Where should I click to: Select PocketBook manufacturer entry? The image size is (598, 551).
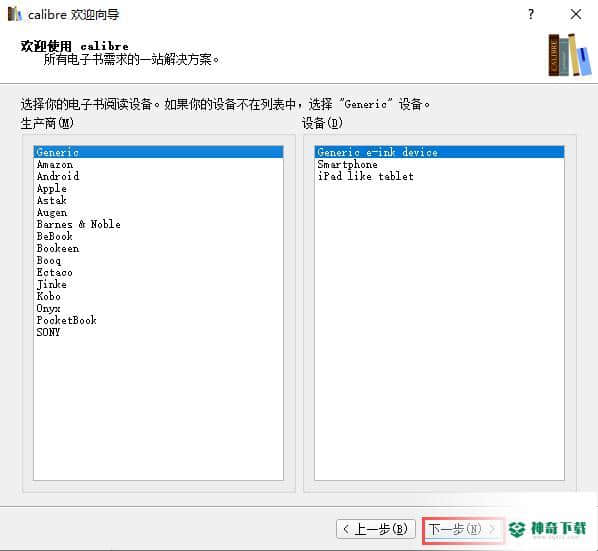coord(158,320)
